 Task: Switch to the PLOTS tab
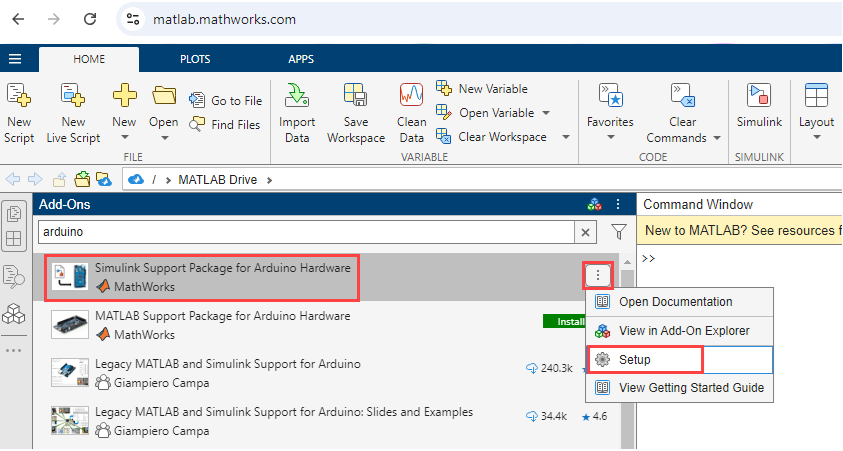[194, 59]
